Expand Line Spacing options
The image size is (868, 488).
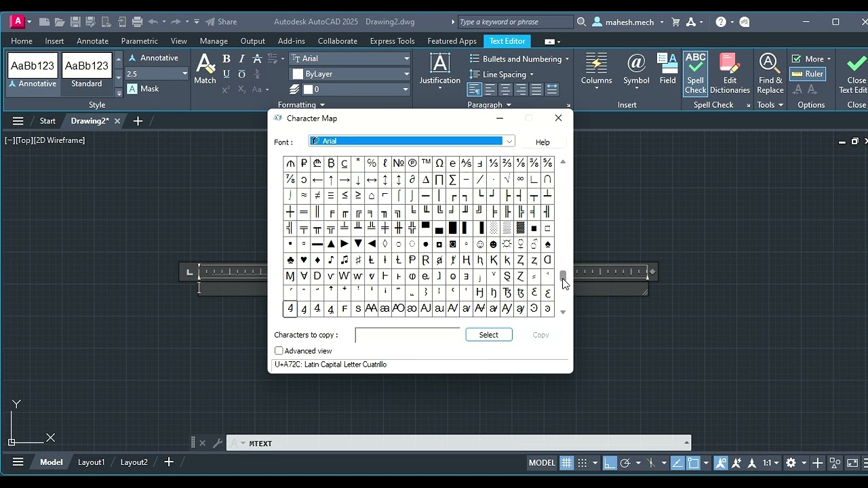[x=531, y=75]
